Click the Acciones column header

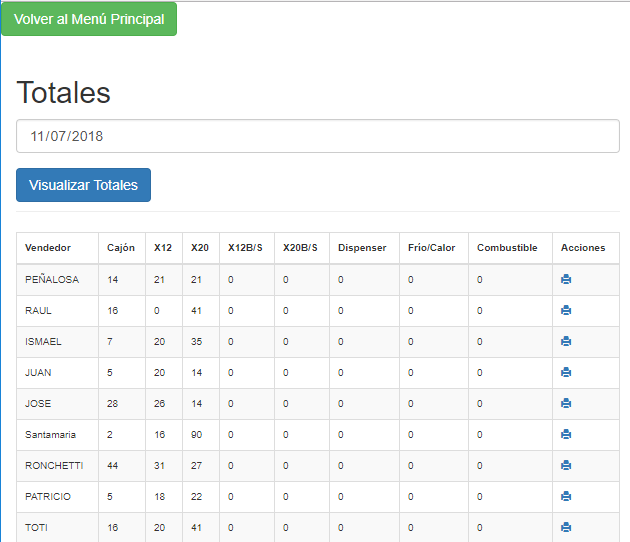[x=583, y=248]
